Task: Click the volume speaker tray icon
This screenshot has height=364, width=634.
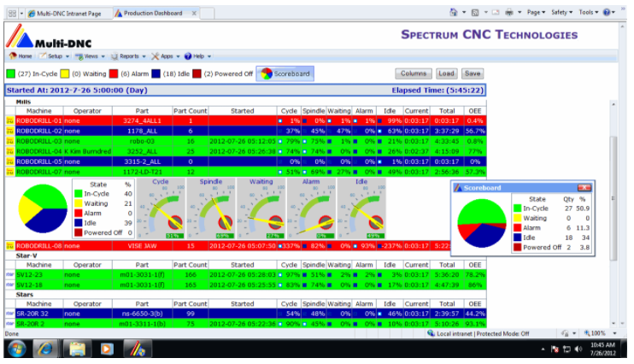Action: click(x=579, y=349)
